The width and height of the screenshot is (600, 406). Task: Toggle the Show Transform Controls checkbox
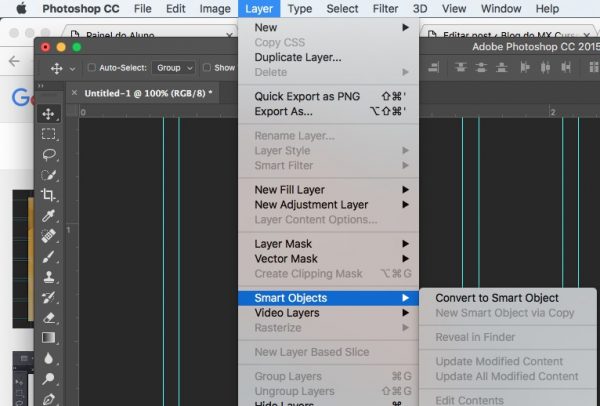(207, 68)
